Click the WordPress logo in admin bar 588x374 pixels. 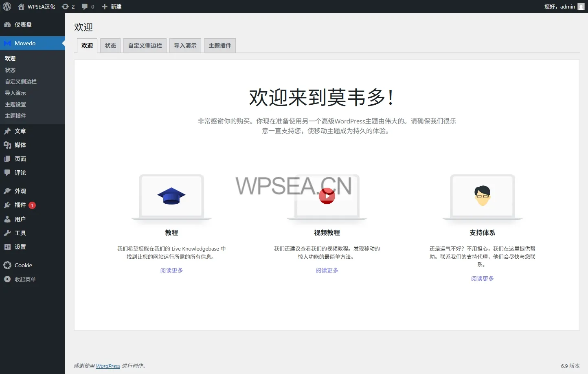7,7
